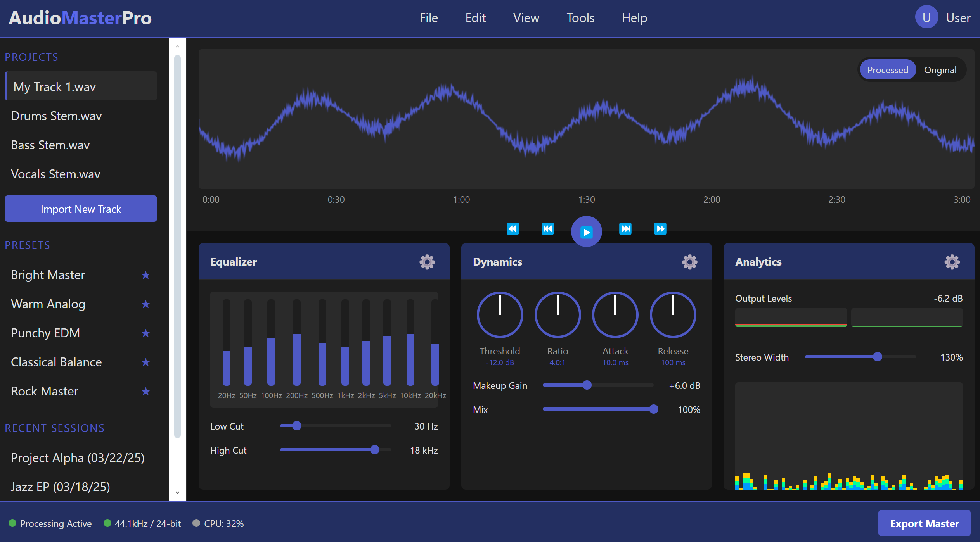Click the Mix slider handle
This screenshot has height=542, width=980.
point(654,409)
